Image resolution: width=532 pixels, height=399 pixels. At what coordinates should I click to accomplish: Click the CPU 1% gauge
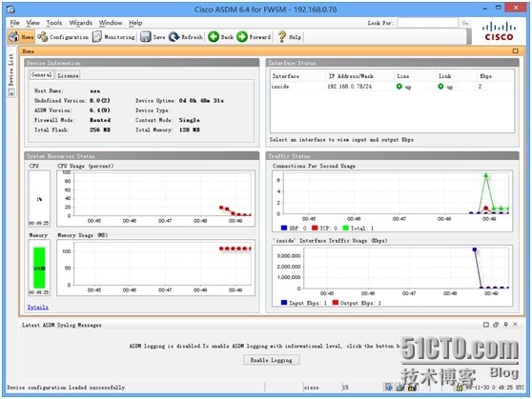(39, 198)
